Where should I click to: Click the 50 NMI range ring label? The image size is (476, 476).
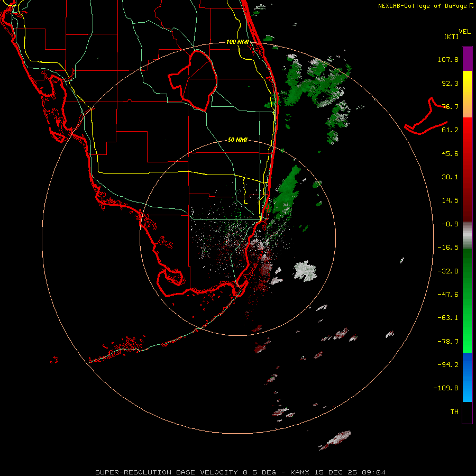tap(237, 140)
